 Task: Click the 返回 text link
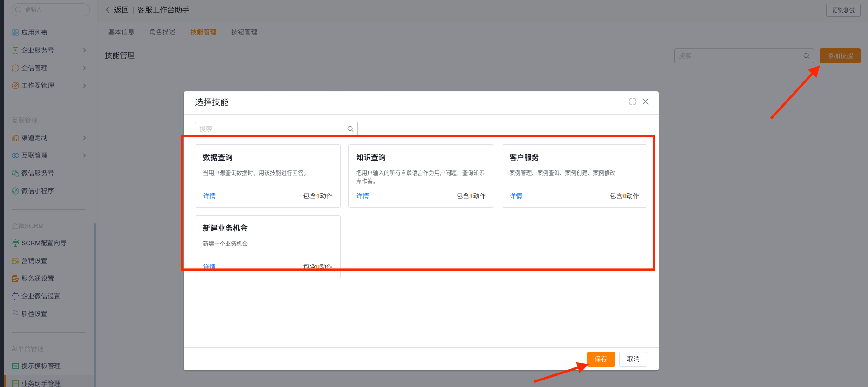(x=121, y=10)
